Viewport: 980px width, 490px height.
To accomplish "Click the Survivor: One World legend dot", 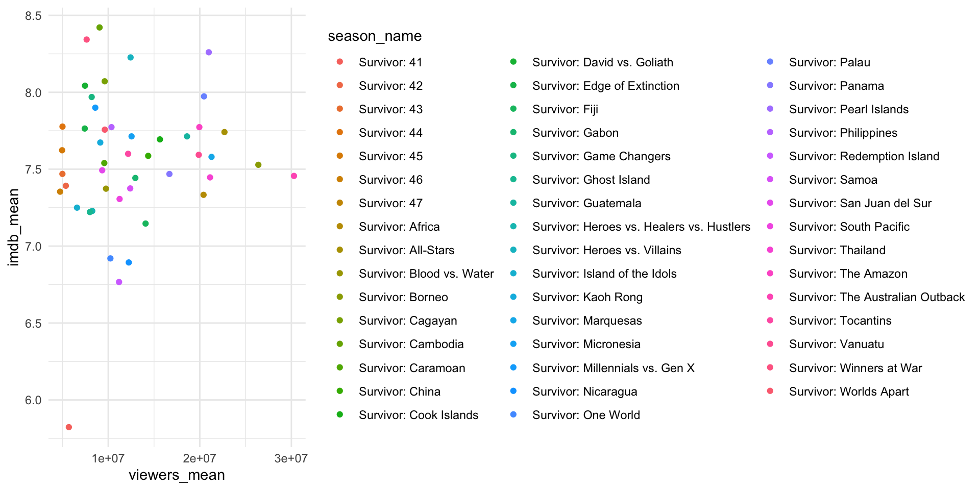I will (513, 414).
